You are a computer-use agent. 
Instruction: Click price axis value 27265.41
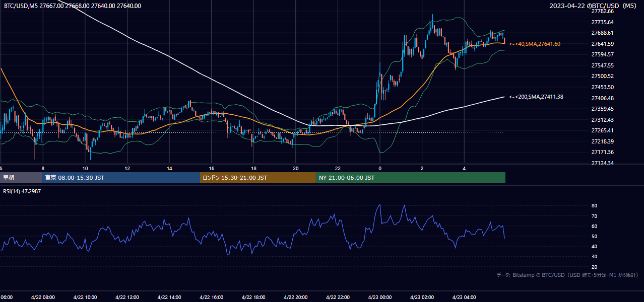click(602, 130)
